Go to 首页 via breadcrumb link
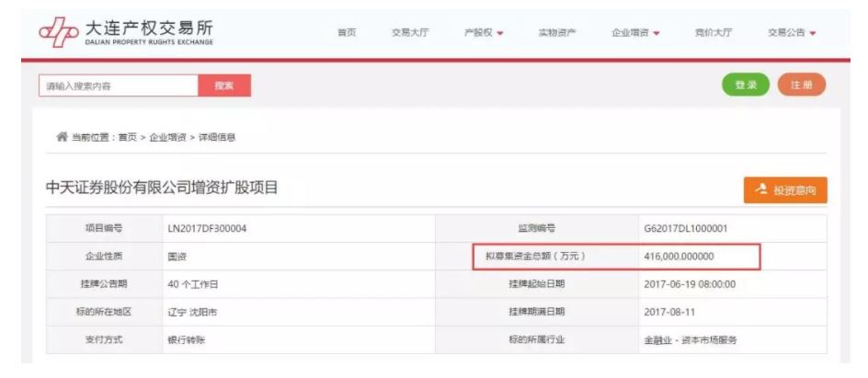The width and height of the screenshot is (868, 378). tap(127, 138)
